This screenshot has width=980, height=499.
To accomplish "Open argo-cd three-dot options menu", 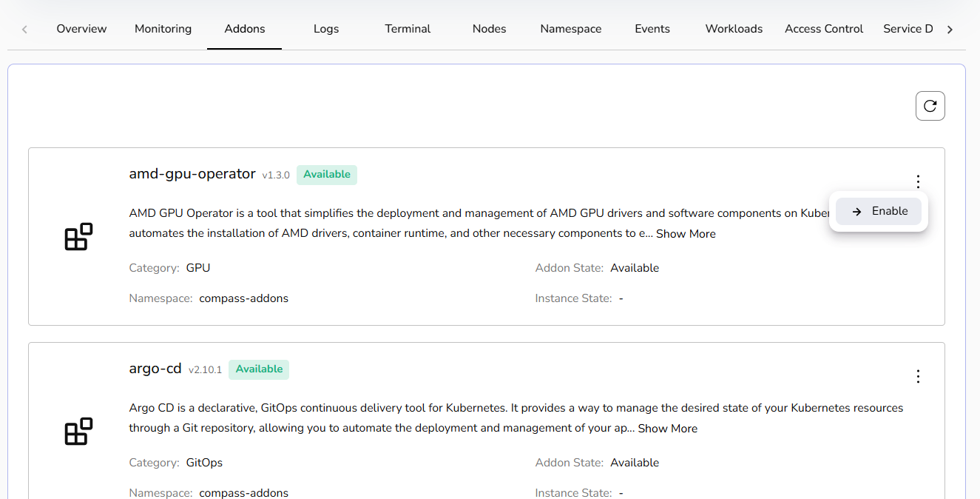I will coord(918,376).
